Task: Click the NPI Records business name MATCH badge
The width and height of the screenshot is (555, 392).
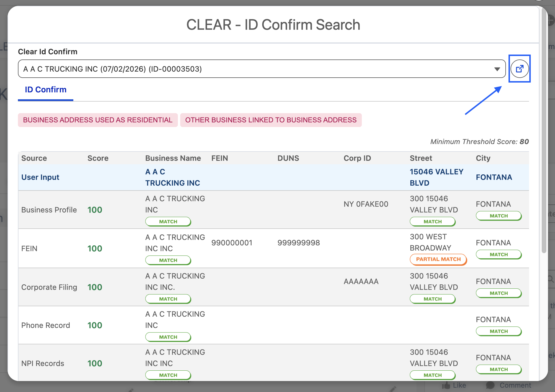Action: pos(168,375)
